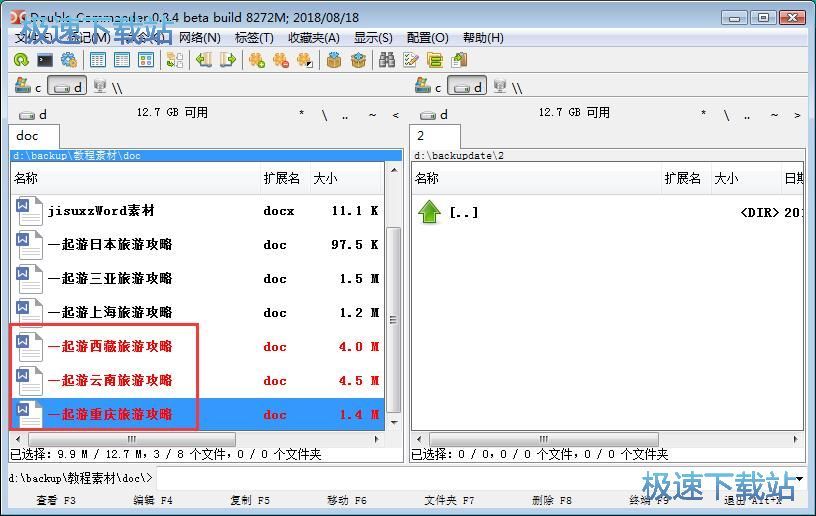Sort left panel by 大小 column header
This screenshot has height=516, width=816.
[347, 178]
